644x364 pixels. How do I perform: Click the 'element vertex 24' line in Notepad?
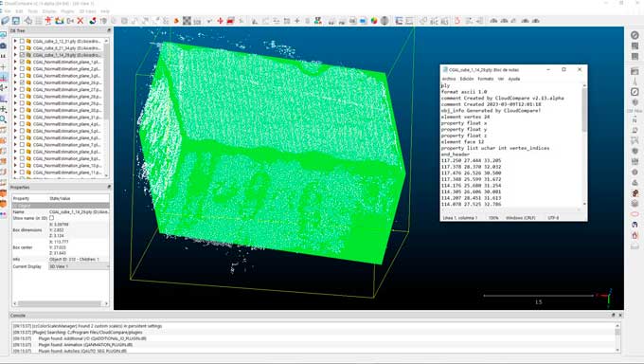465,117
